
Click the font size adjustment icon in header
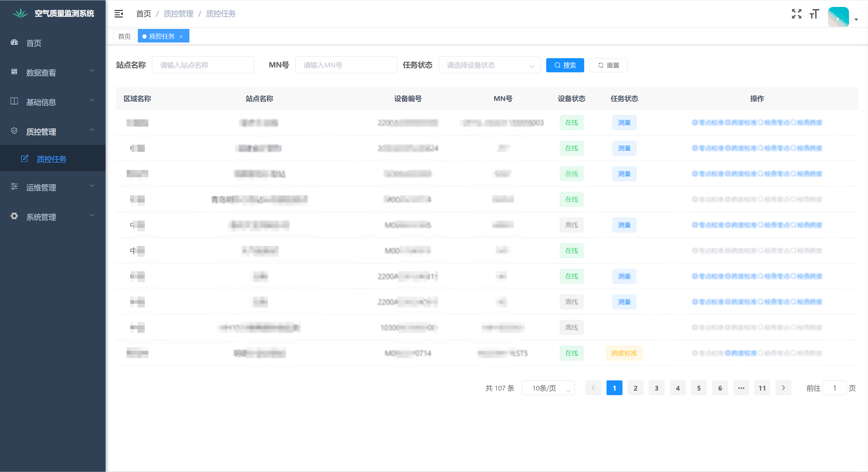(x=814, y=14)
